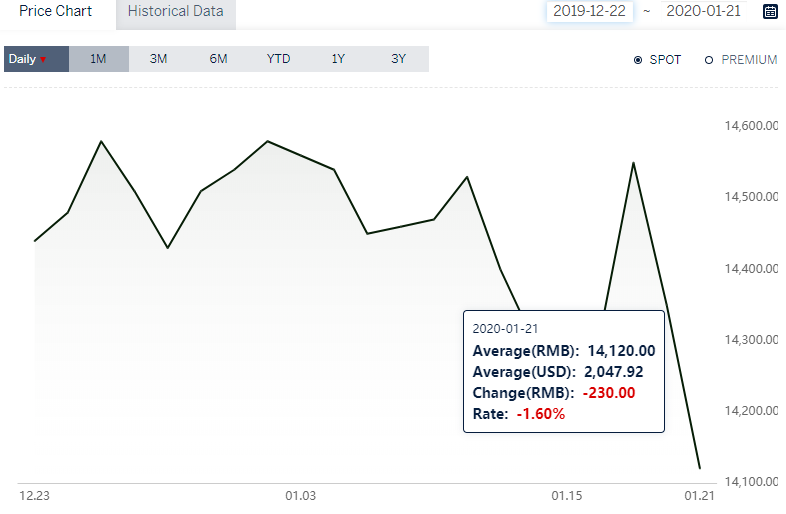Viewport: 786px width, 514px height.
Task: Choose the YTD time range
Action: 279,59
